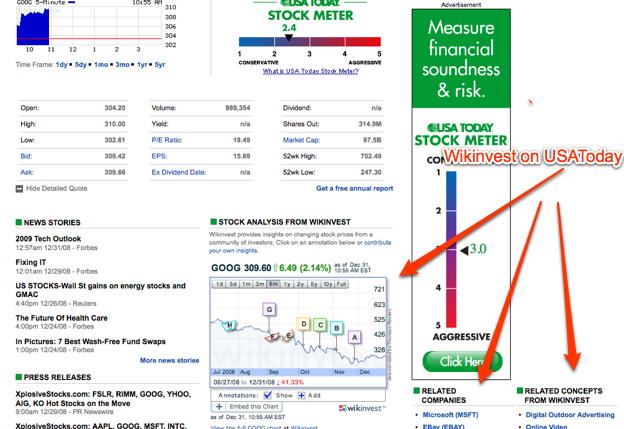Image resolution: width=624 pixels, height=429 pixels.
Task: Set time frame to 3mo
Action: pyautogui.click(x=123, y=64)
